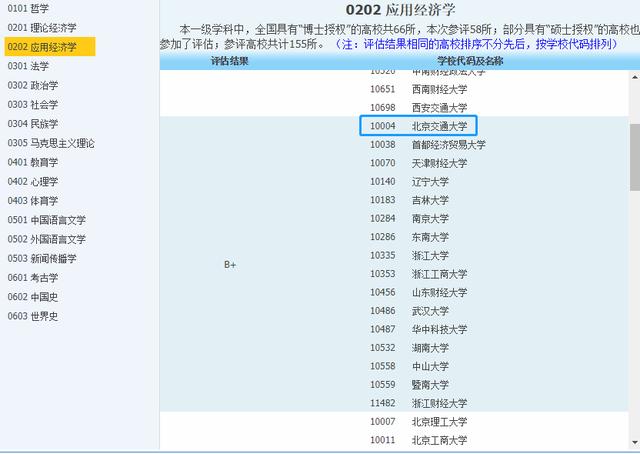Click the B+ rating cell
640x454 pixels.
click(x=230, y=265)
